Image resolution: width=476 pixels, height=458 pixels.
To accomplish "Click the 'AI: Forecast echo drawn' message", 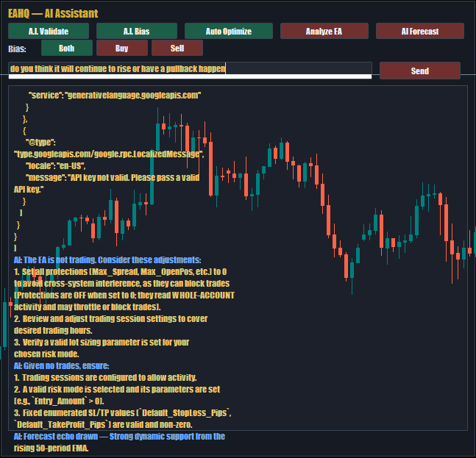I will pyautogui.click(x=119, y=436).
